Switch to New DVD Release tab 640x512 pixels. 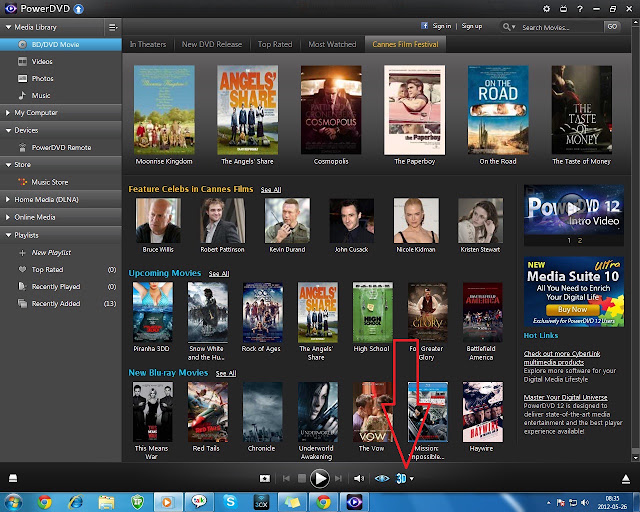coord(212,44)
